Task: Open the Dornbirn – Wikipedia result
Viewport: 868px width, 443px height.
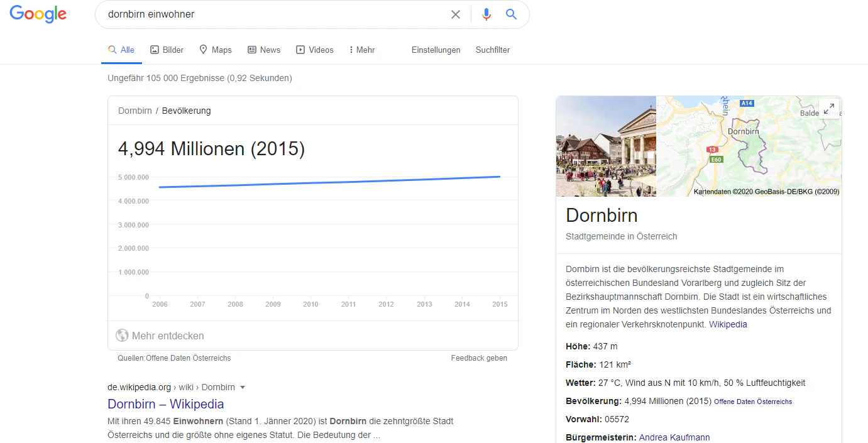Action: [166, 404]
